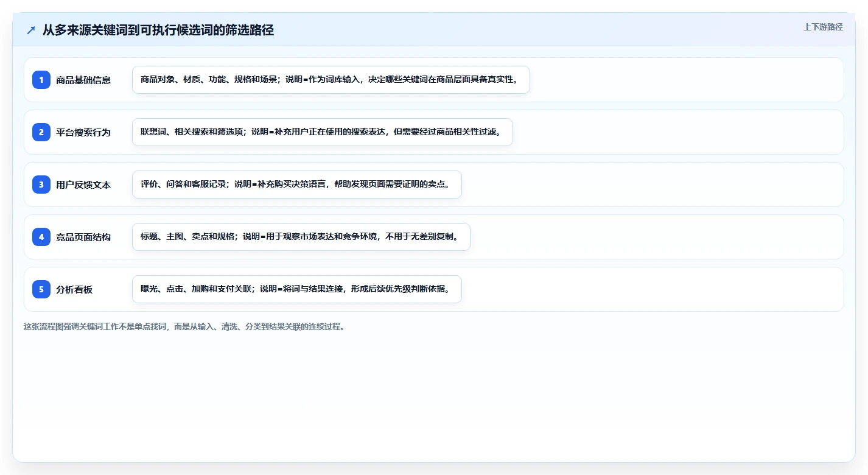The width and height of the screenshot is (868, 475).
Task: Click step number 1 badge for 商品基础信息
Action: click(x=41, y=80)
